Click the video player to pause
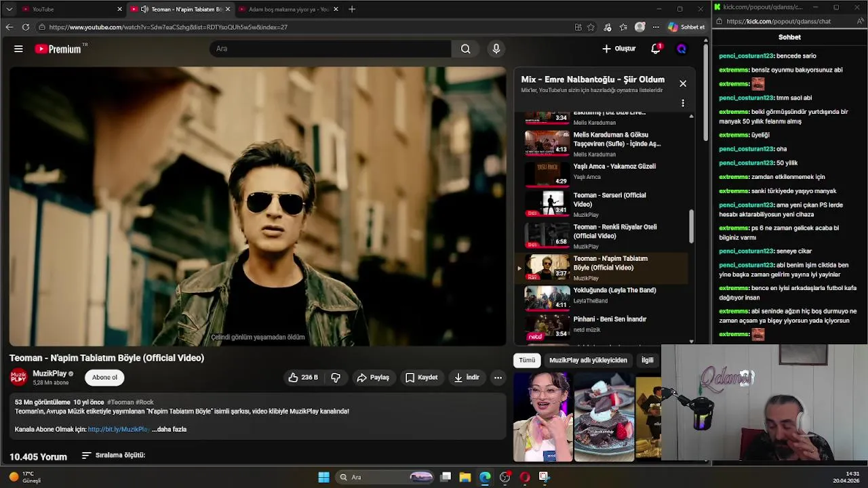868x488 pixels. (258, 206)
